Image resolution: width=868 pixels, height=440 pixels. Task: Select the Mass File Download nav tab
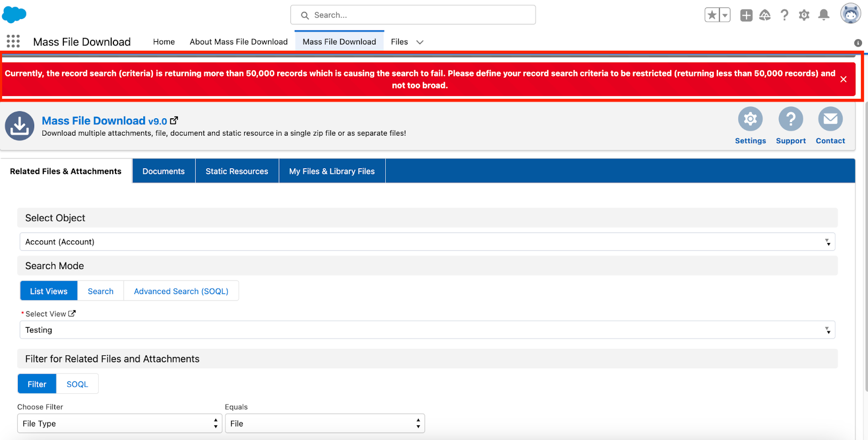pos(339,42)
